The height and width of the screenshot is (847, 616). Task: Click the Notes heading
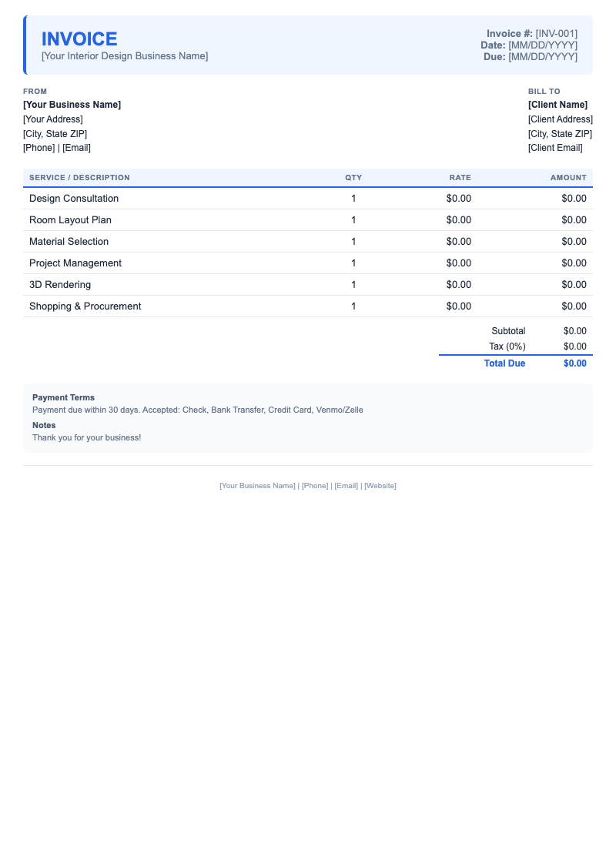tap(44, 426)
